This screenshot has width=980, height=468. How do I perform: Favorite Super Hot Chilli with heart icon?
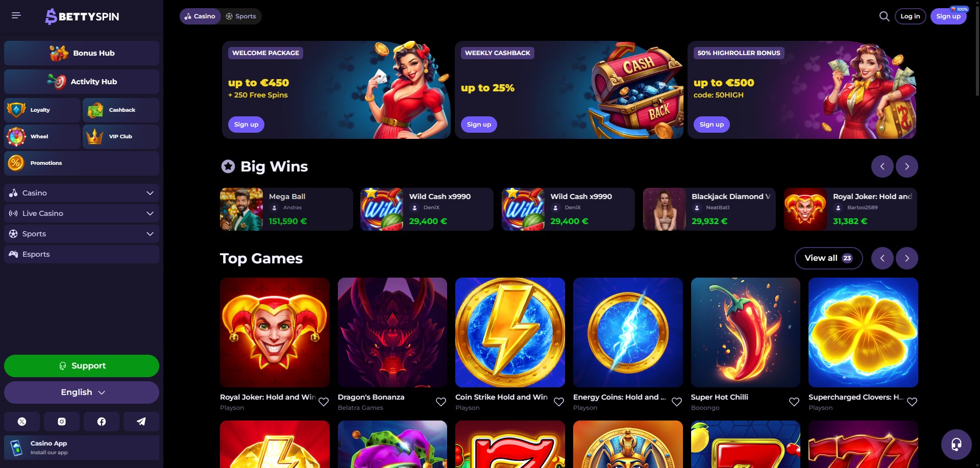[x=794, y=402]
